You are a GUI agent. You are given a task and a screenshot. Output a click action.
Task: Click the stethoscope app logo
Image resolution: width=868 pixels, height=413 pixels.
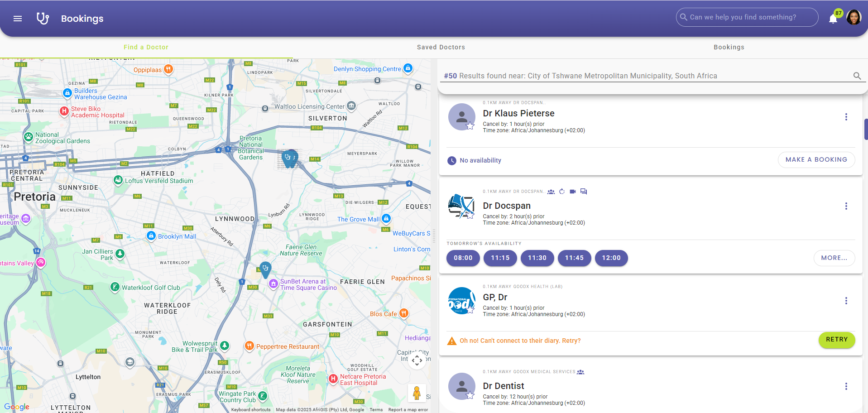pyautogui.click(x=43, y=19)
